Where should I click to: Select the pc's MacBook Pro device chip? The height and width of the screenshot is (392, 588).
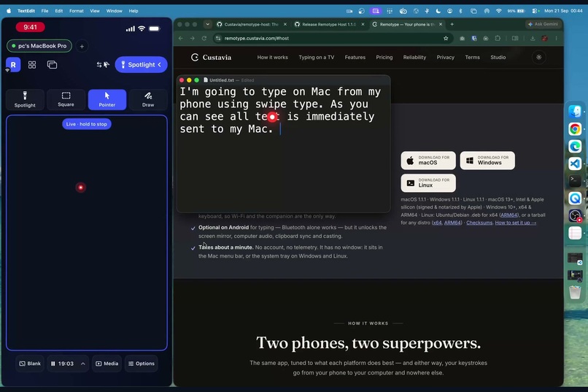39,46
